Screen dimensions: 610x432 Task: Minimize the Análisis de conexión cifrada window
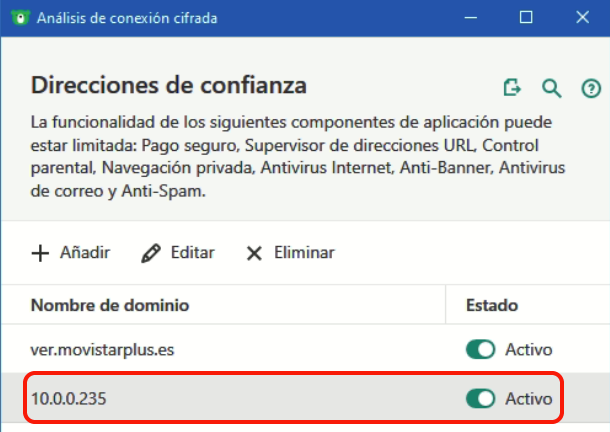click(x=471, y=18)
